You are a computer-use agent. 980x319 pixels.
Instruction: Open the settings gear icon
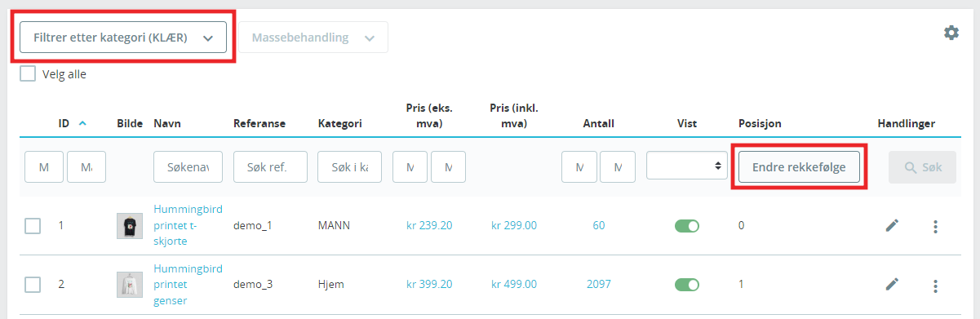click(951, 33)
